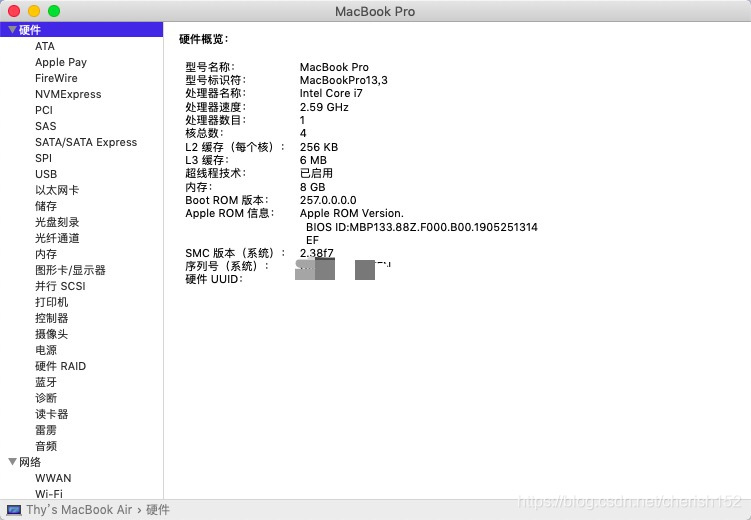The width and height of the screenshot is (751, 520).
Task: Select the 网络 category header
Action: click(30, 462)
